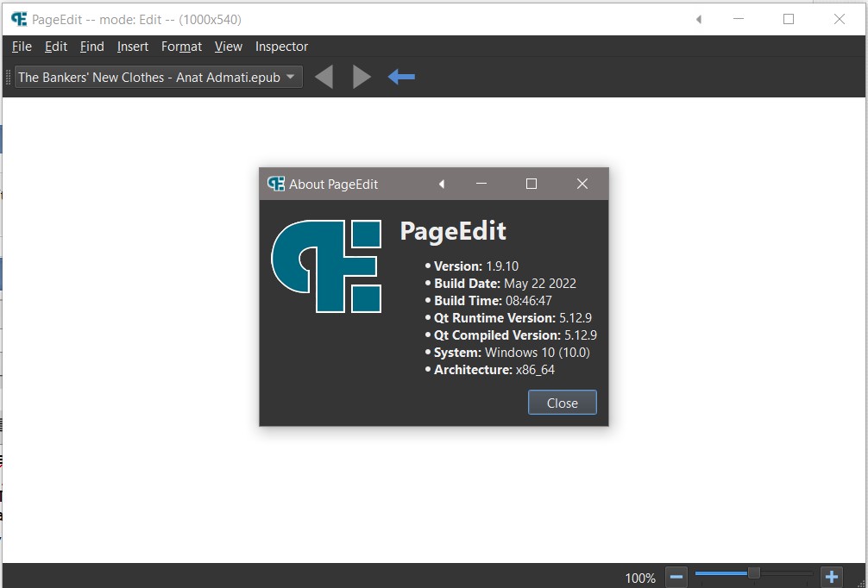
Task: Click the small left arrow in main title bar
Action: pos(699,19)
